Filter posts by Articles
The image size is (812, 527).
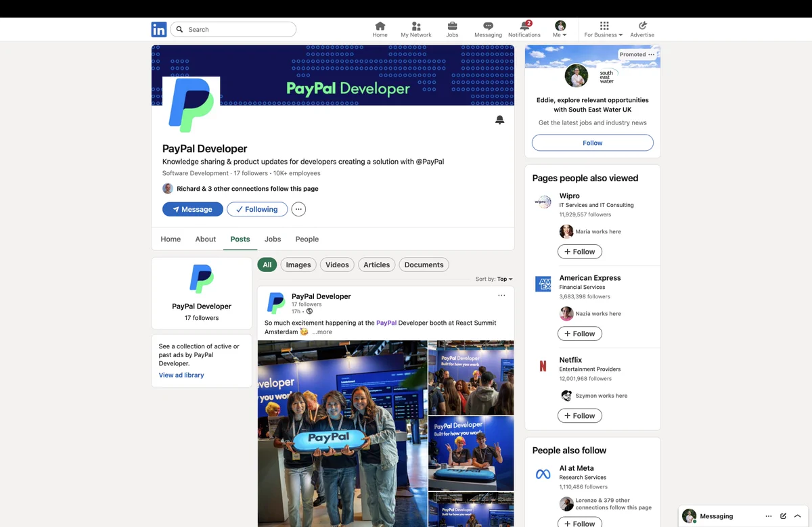(x=377, y=265)
